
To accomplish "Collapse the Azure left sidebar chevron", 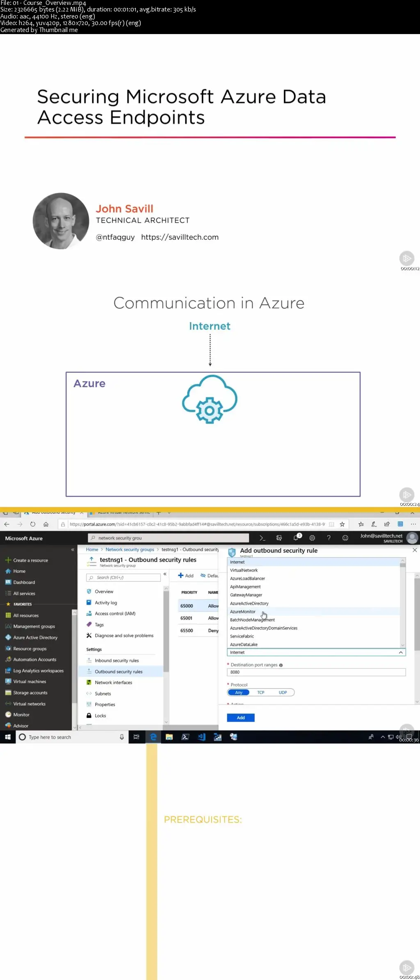I will (x=73, y=549).
